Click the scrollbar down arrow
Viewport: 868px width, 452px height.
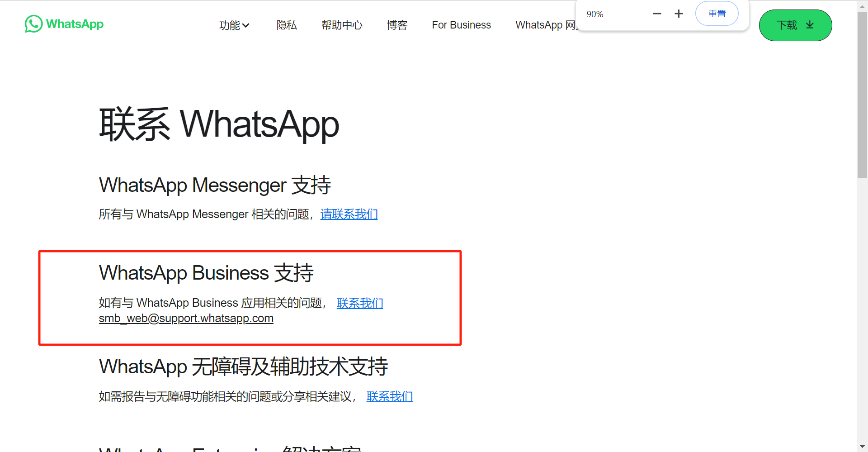click(x=862, y=447)
